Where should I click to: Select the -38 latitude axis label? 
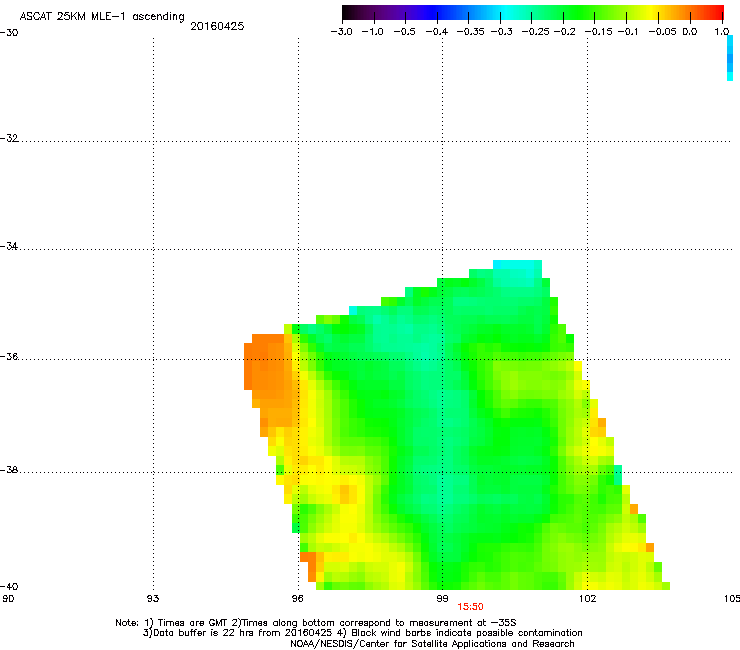pos(9,470)
